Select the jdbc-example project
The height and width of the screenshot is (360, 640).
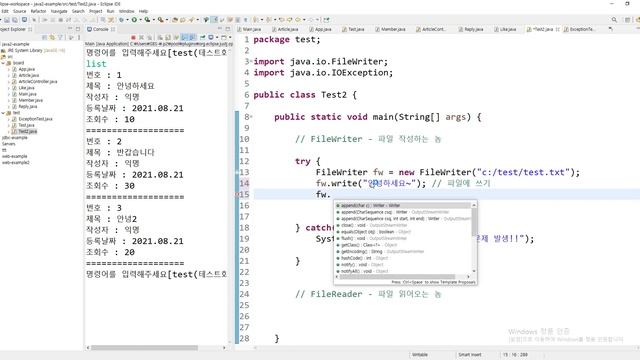pos(15,138)
